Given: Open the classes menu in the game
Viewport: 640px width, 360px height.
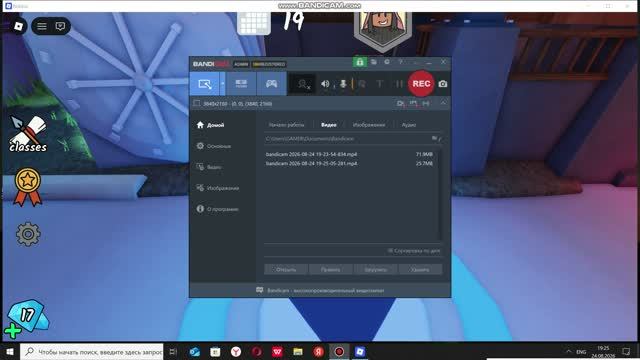Looking at the screenshot, I should 28,134.
